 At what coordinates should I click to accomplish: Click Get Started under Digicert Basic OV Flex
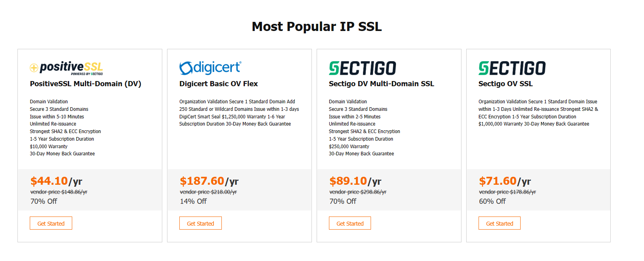coord(200,223)
